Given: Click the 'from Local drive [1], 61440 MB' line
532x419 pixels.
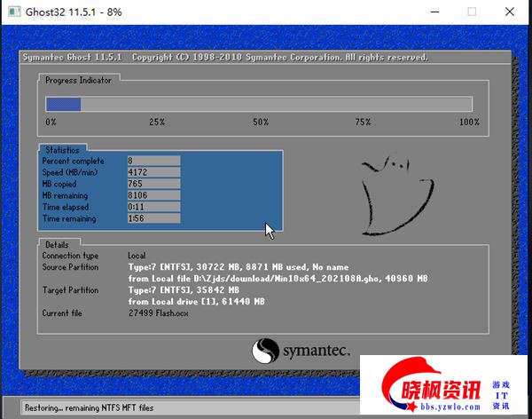Looking at the screenshot, I should (x=197, y=302).
